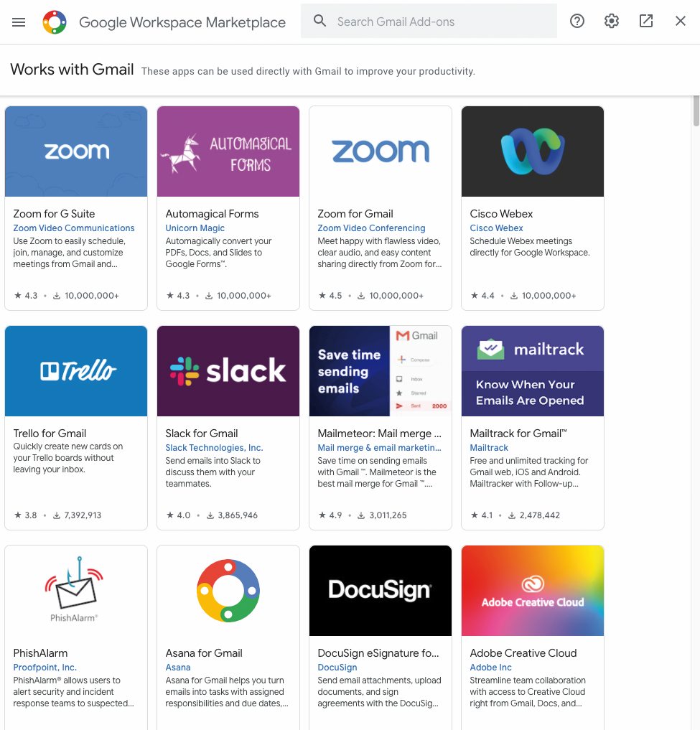Click the Proofpoint, Inc. developer link
This screenshot has width=700, height=730.
pos(45,668)
